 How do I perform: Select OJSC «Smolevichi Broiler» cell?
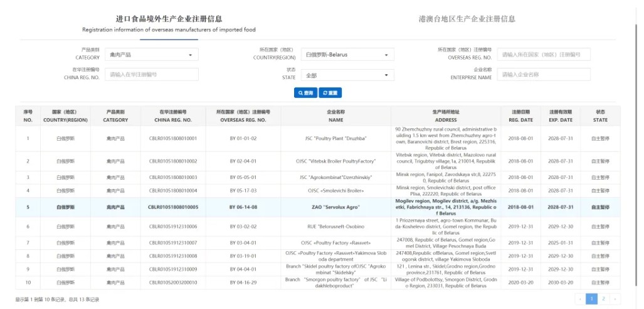click(336, 190)
